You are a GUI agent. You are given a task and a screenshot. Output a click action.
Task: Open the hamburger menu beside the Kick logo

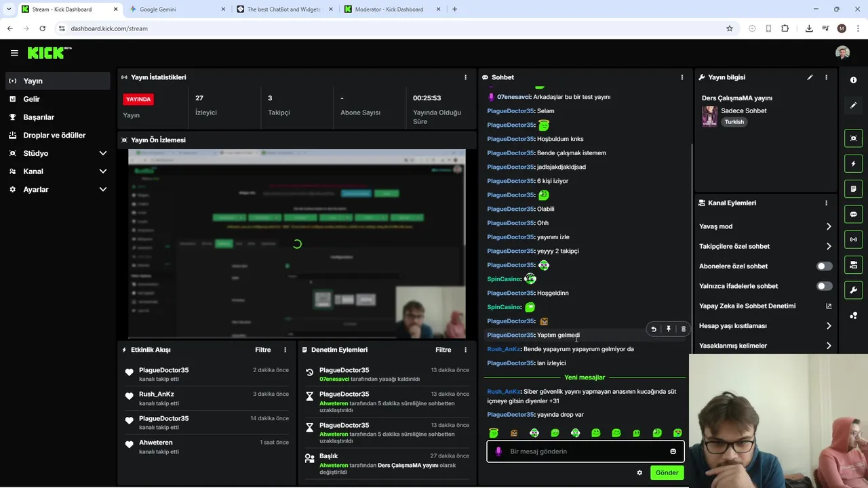pyautogui.click(x=14, y=53)
